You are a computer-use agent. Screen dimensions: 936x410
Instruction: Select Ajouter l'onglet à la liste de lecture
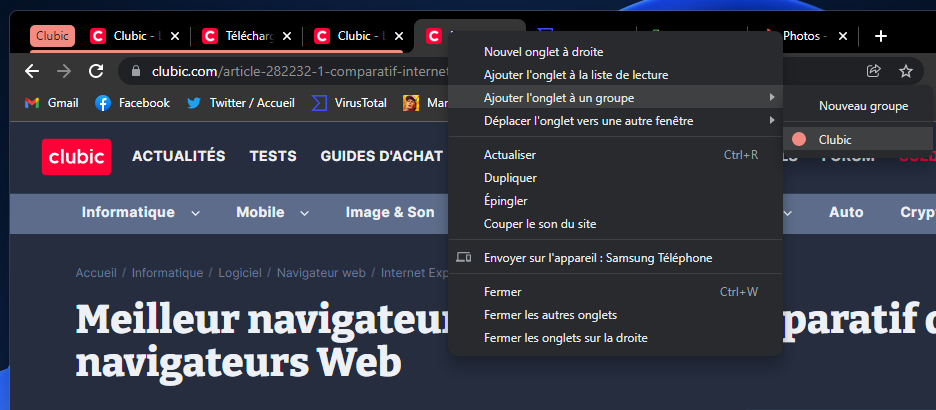pos(615,75)
